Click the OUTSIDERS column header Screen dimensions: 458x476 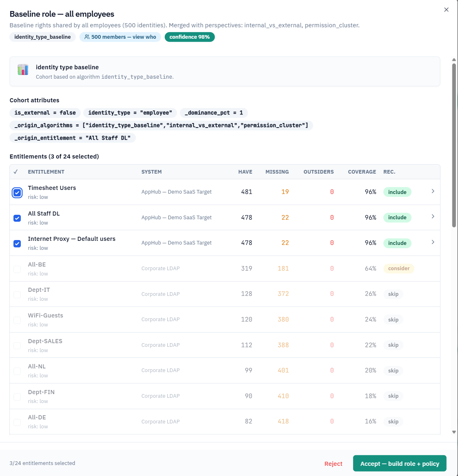[x=319, y=172]
